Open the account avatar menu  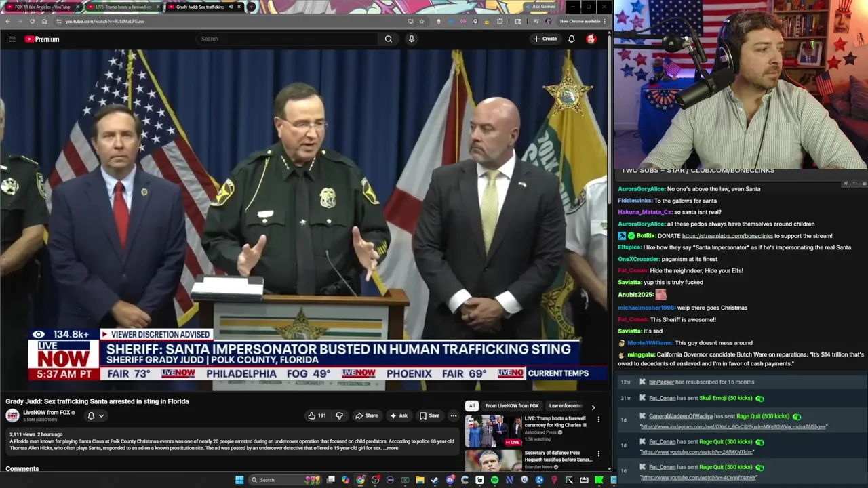[x=591, y=39]
